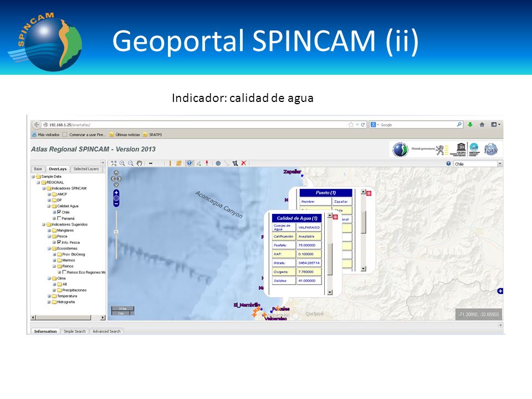Click the minus zoom-out map button
The height and width of the screenshot is (399, 532).
pos(116,204)
